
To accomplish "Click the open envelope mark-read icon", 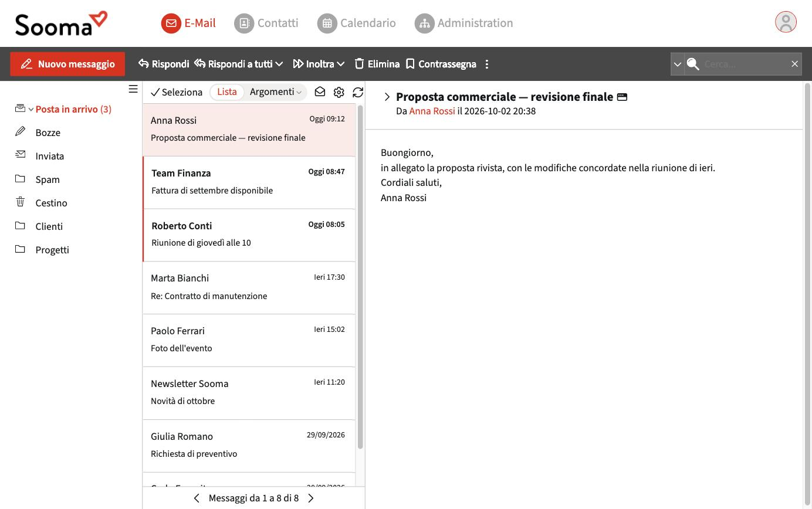I will (x=320, y=92).
